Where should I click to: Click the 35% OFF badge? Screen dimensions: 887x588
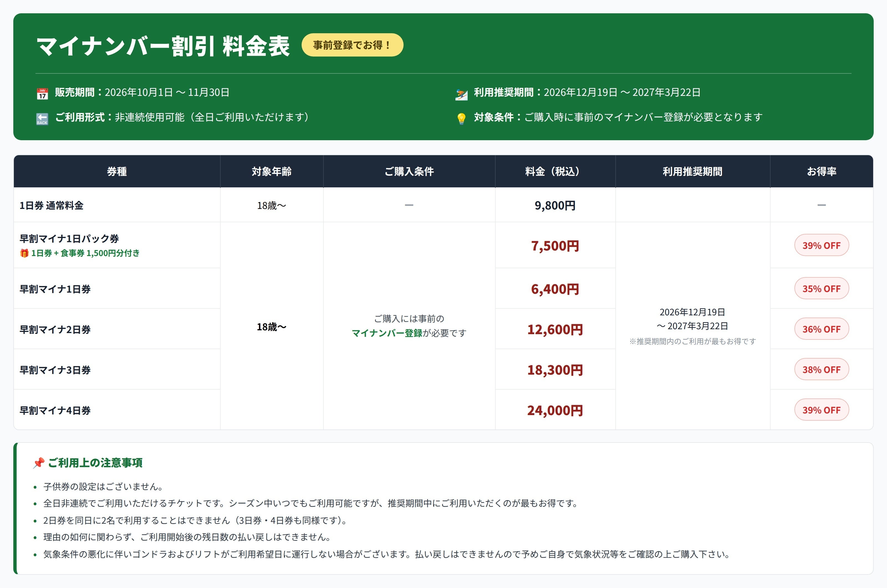click(821, 288)
